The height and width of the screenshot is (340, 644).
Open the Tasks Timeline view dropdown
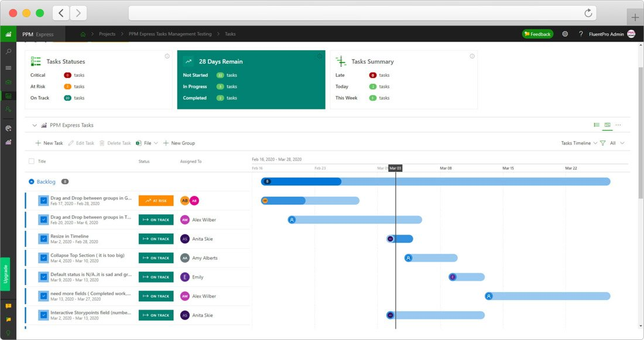(x=579, y=143)
